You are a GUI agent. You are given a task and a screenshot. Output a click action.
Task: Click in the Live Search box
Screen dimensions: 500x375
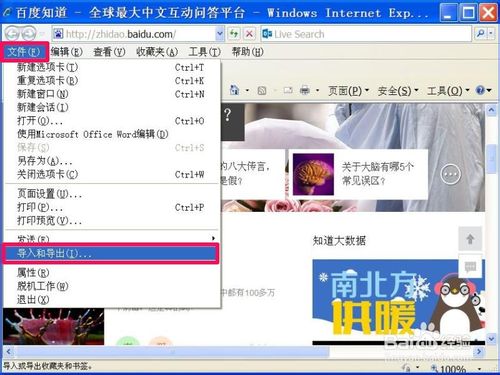point(367,34)
